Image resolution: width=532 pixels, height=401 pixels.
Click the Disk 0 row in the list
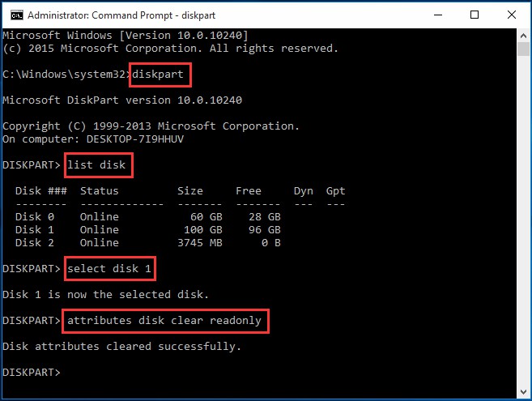148,216
